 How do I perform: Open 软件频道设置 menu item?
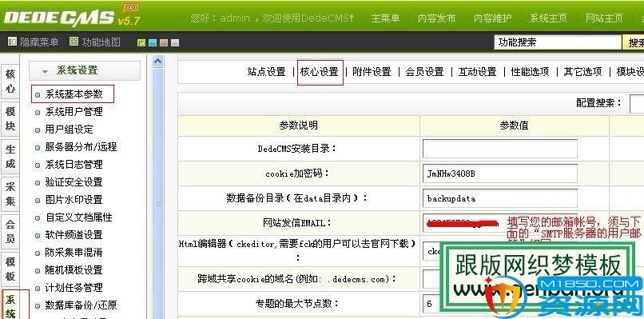(x=74, y=235)
